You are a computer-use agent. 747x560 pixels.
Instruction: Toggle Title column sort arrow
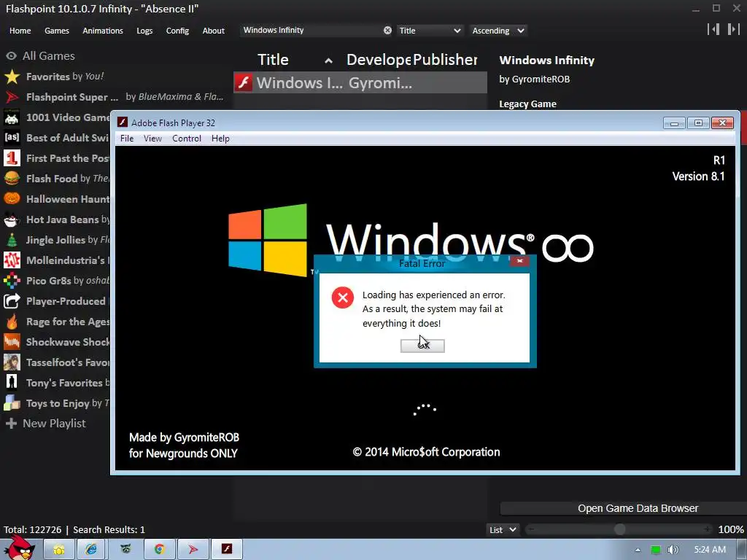tap(328, 61)
